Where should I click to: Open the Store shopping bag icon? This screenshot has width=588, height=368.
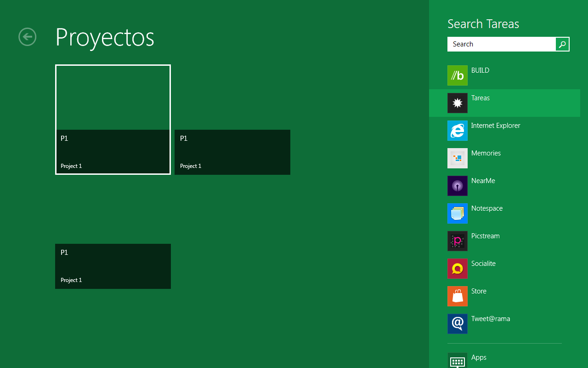457,296
